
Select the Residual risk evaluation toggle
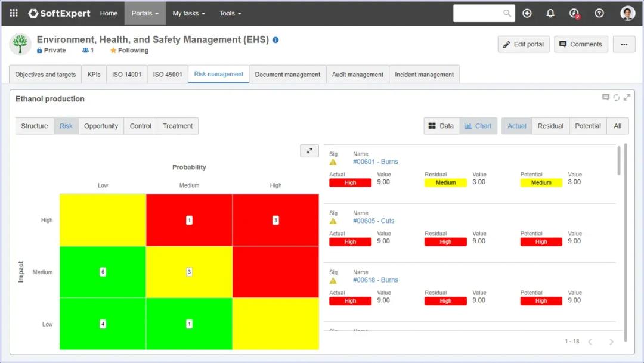coord(550,126)
